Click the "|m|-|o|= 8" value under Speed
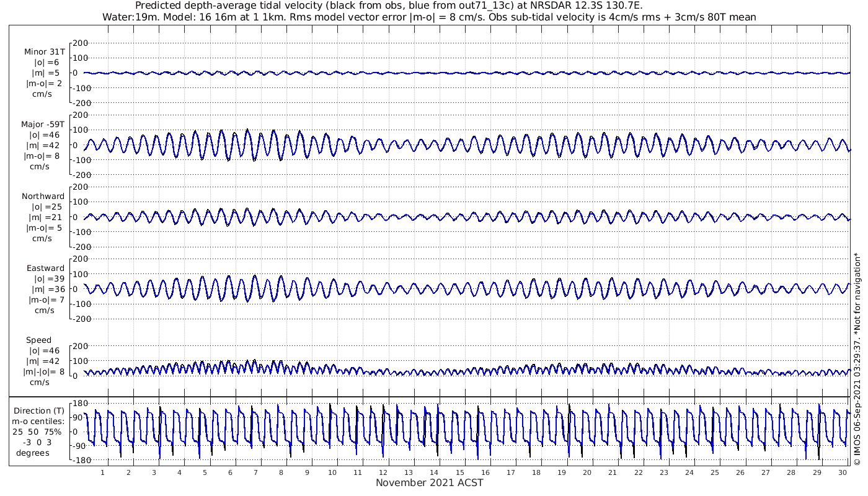Screen dimensions: 868x496 pyautogui.click(x=45, y=371)
